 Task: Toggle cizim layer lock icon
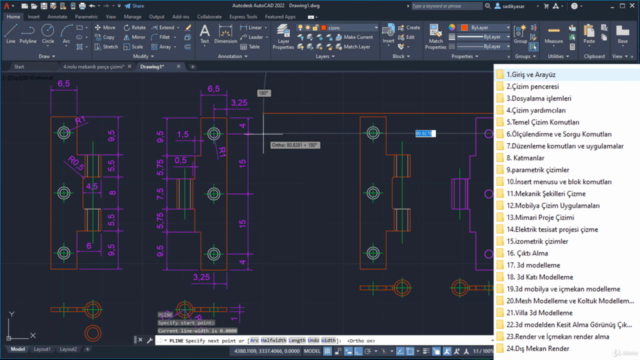(x=315, y=27)
